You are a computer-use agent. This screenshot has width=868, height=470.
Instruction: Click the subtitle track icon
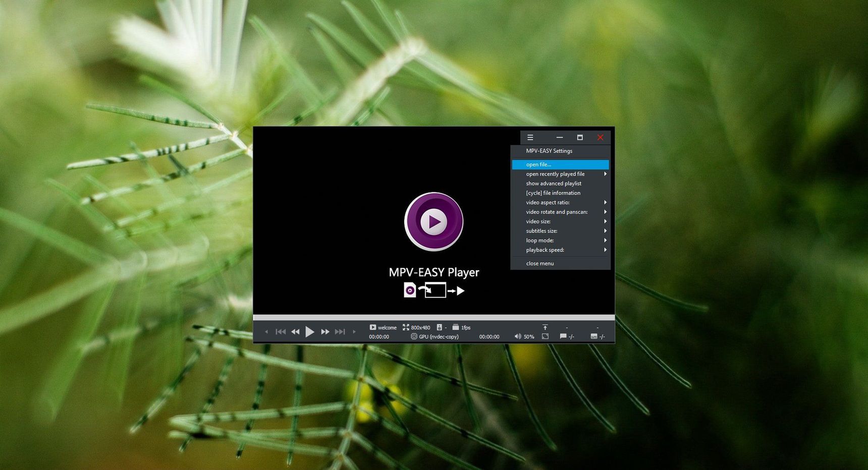pyautogui.click(x=594, y=336)
